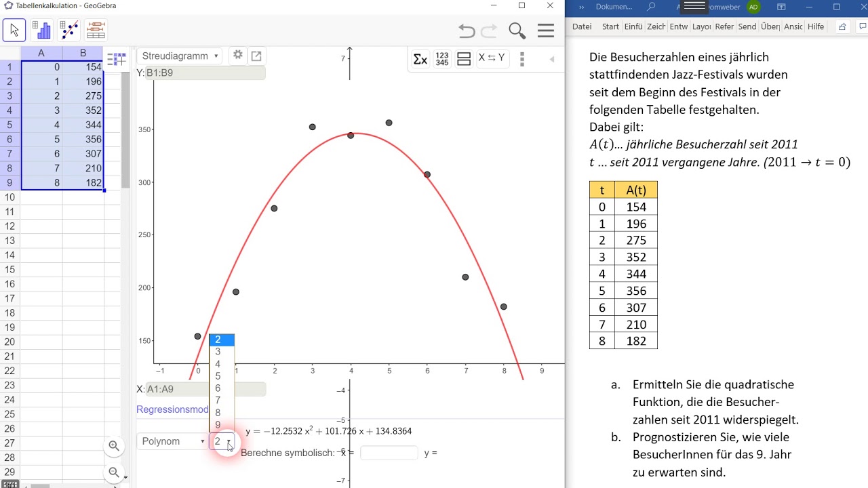The height and width of the screenshot is (488, 868).
Task: Select column A header in spreadsheet
Action: click(x=41, y=54)
